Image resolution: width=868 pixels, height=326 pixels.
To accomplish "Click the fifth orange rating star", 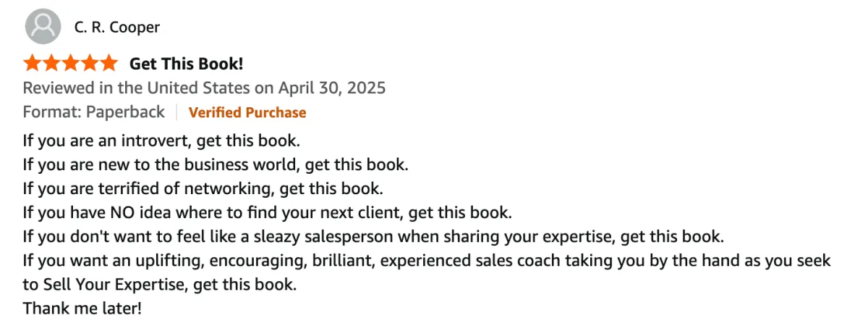I will pyautogui.click(x=107, y=63).
